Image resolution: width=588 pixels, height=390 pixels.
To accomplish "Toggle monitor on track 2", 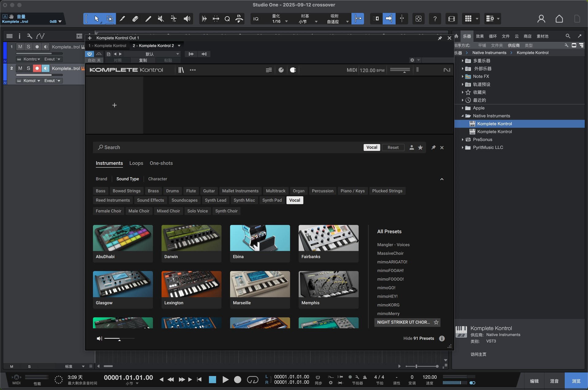I will coord(46,68).
